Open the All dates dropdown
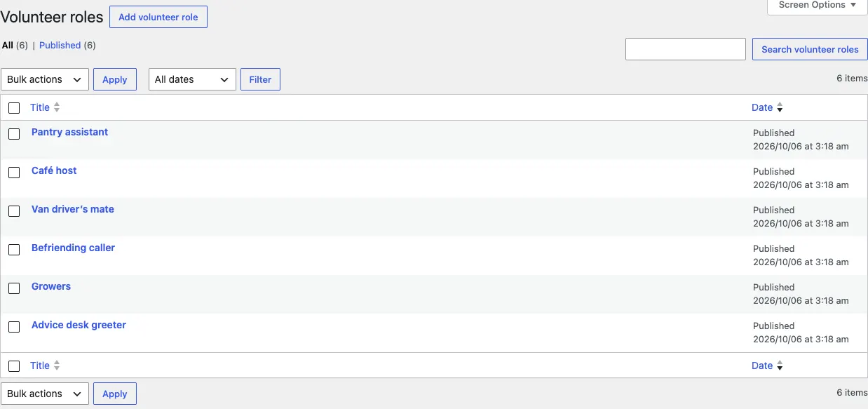The image size is (868, 409). (192, 79)
